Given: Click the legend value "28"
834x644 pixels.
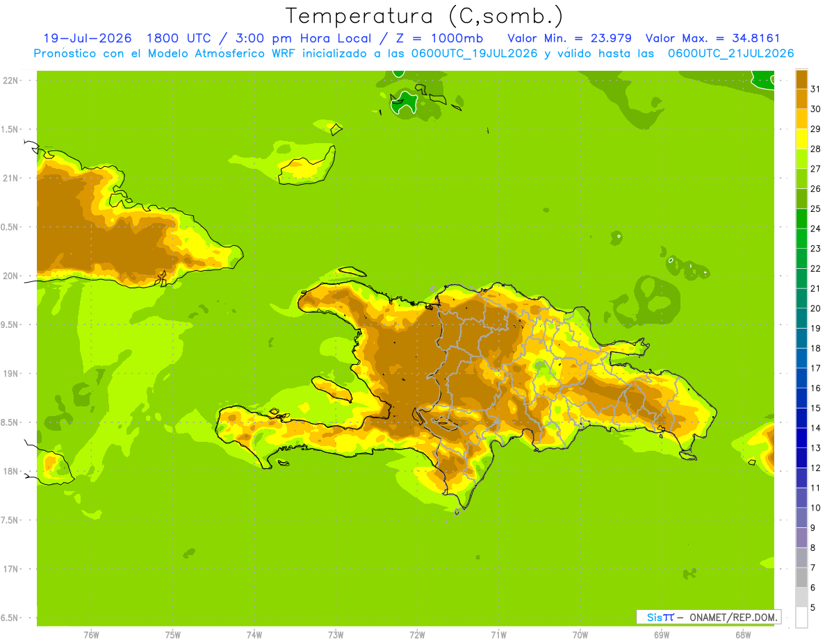Looking at the screenshot, I should [815, 149].
